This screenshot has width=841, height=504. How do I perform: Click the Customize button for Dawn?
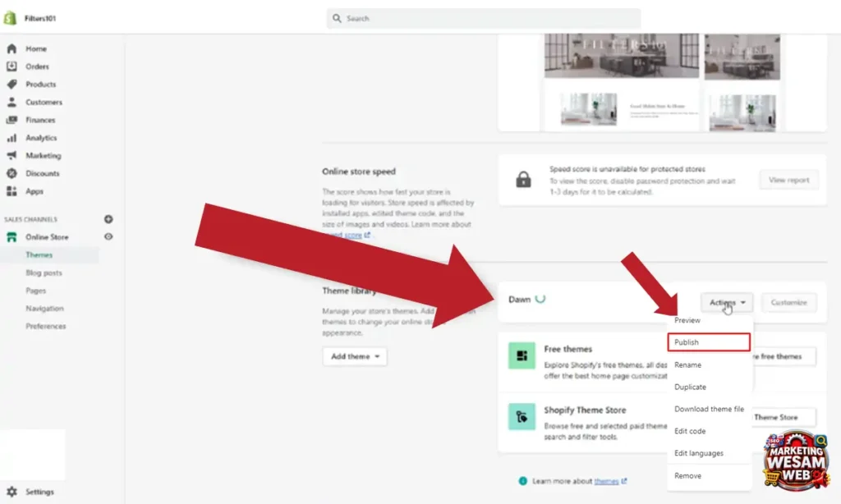[789, 302]
